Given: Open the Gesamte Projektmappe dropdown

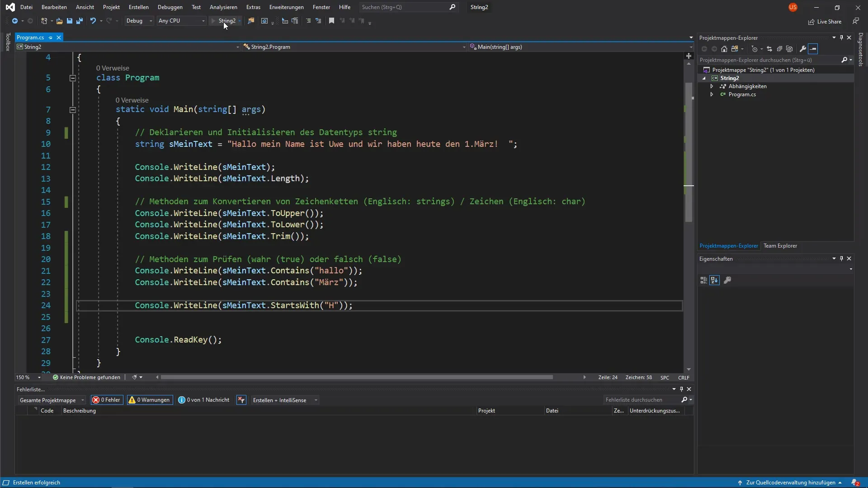Looking at the screenshot, I should pos(52,400).
